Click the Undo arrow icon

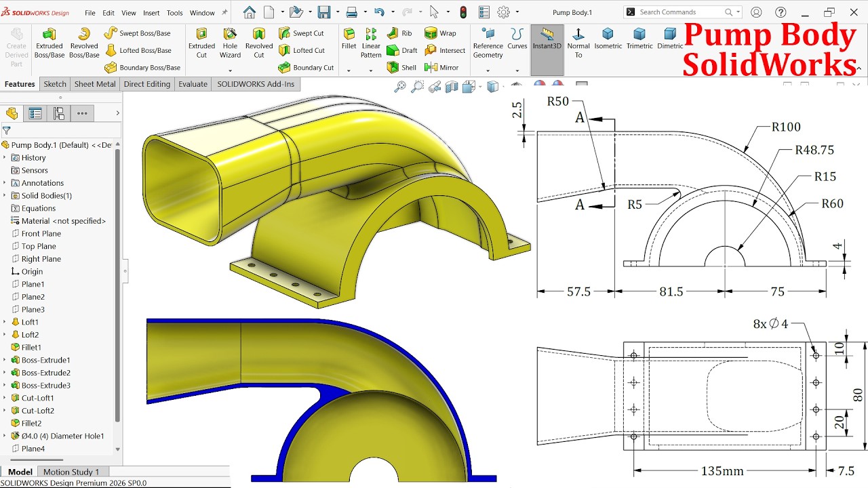coord(379,12)
